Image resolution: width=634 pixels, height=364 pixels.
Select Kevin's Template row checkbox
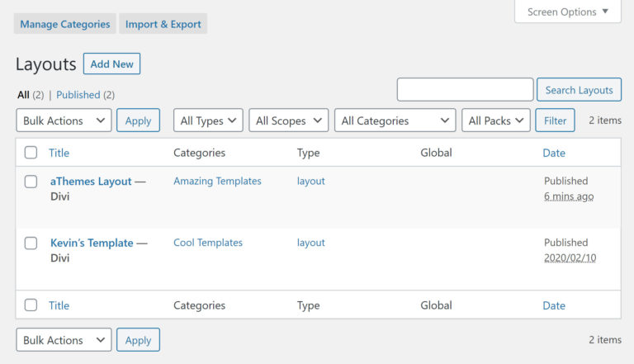pyautogui.click(x=31, y=243)
